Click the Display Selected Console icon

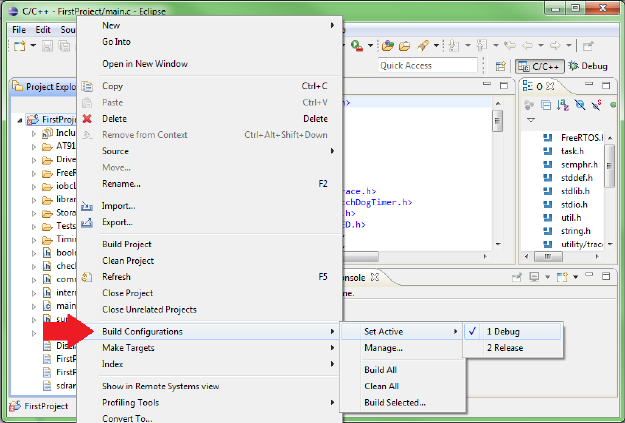[x=534, y=277]
